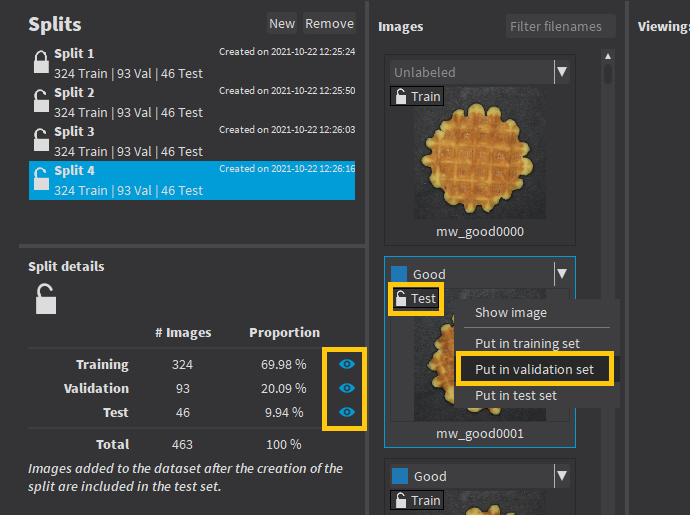Click the Train lock badge on mw_good0000
Viewport: 690px width, 515px height.
417,96
